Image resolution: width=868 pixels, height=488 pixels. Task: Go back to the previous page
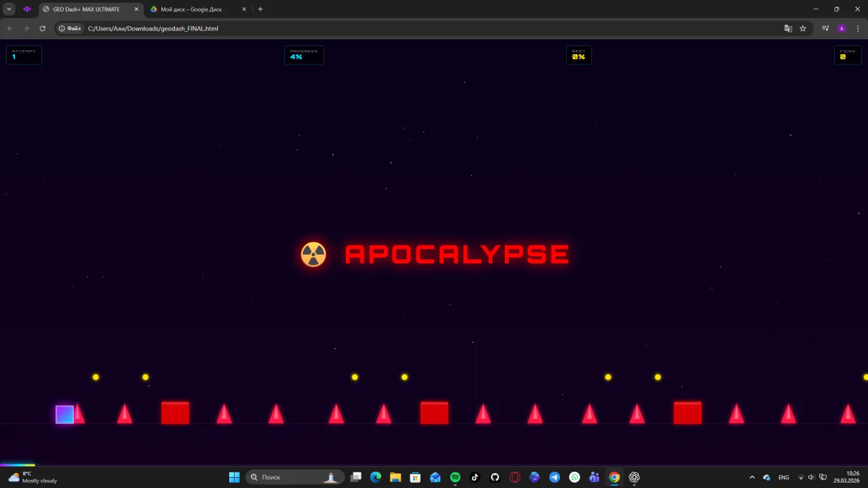pos(9,28)
